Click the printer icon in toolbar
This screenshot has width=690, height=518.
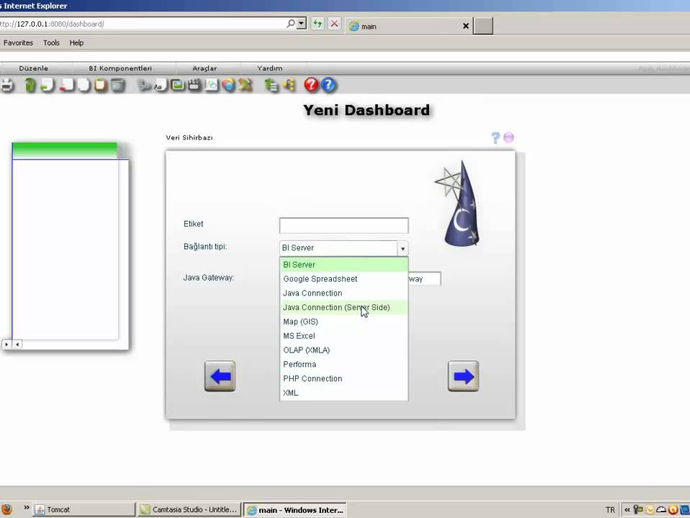[7, 85]
